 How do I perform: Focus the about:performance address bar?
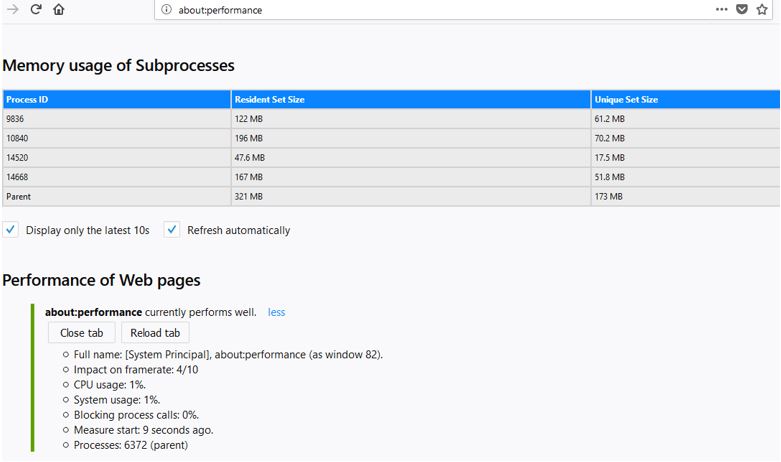[x=400, y=10]
